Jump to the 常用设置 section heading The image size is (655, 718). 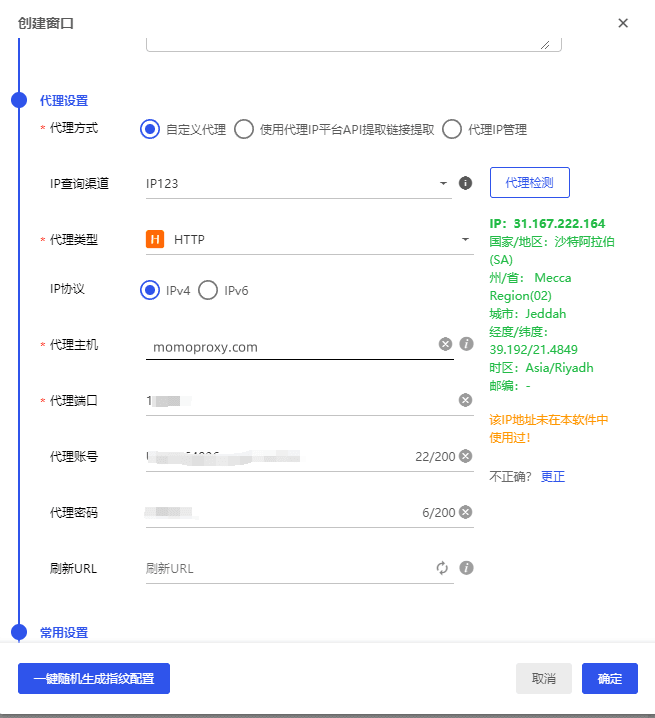[x=64, y=632]
